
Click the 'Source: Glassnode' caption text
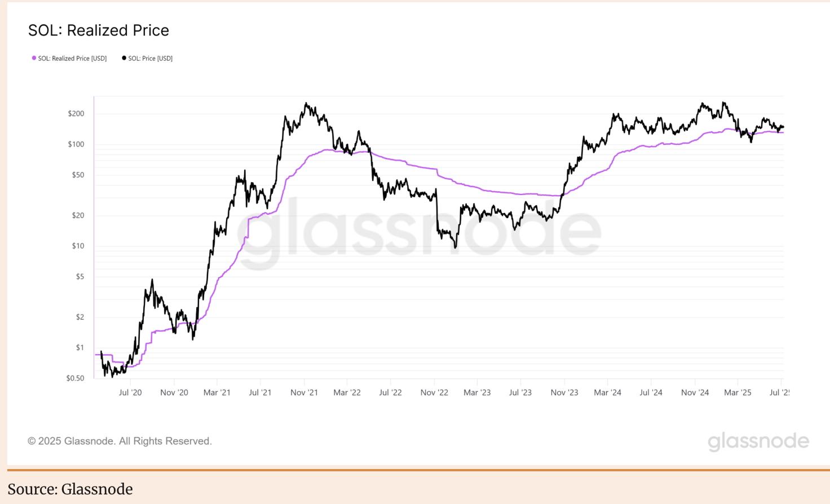coord(70,489)
